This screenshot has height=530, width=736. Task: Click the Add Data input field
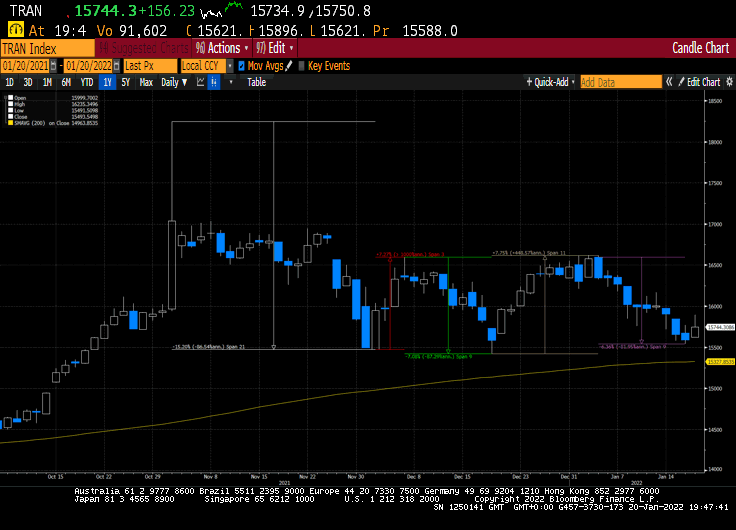click(x=621, y=82)
